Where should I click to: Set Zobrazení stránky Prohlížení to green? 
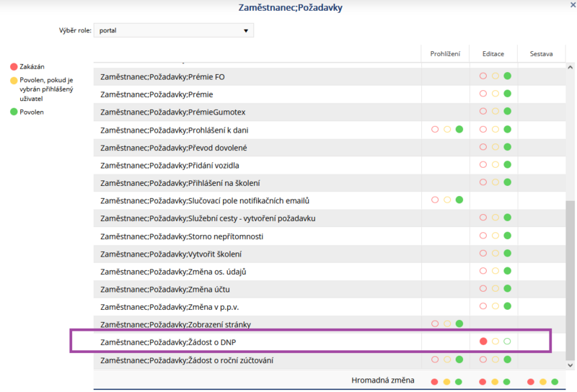click(459, 324)
